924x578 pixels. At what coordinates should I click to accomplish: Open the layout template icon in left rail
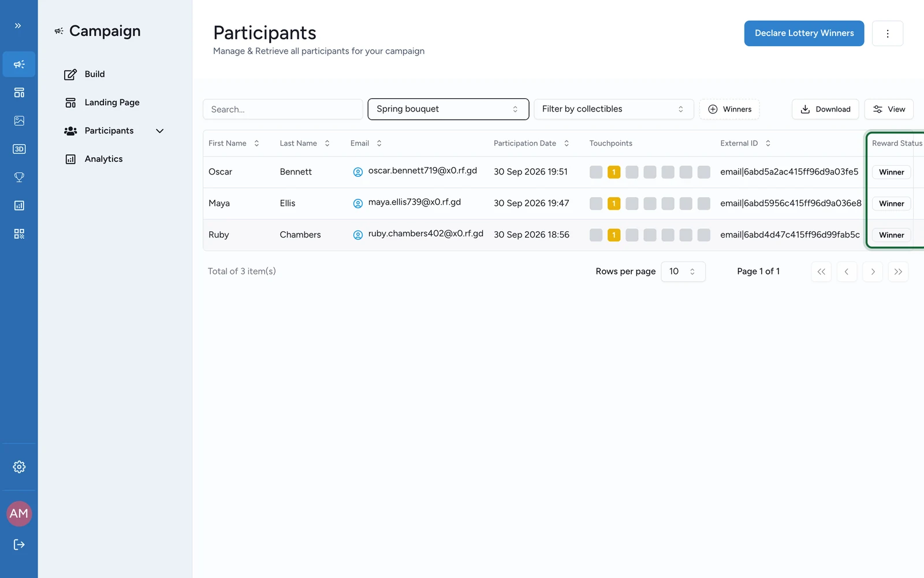[19, 92]
